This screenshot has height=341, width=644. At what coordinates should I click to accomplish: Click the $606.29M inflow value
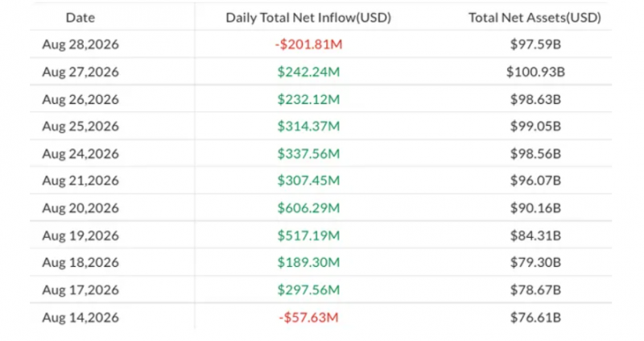tap(308, 208)
